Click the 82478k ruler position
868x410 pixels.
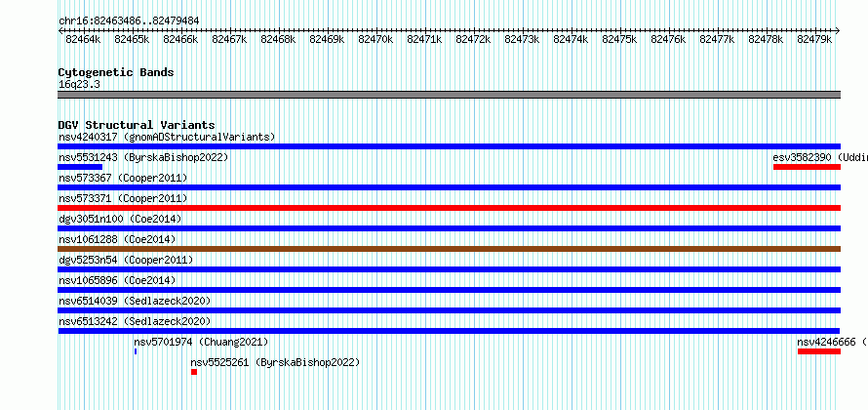(765, 39)
